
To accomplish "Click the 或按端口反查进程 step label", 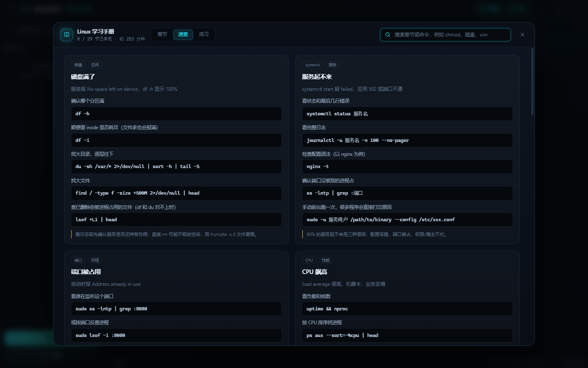I will click(x=90, y=323).
